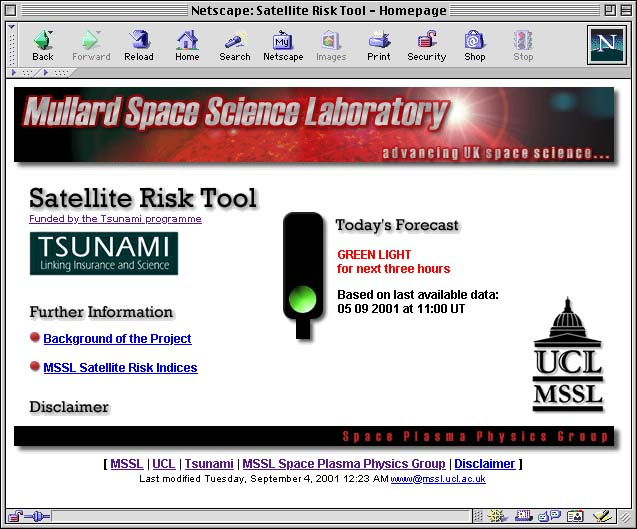Screen dimensions: 637x529
Task: Click the Satellite Risk Tool heading
Action: (143, 198)
